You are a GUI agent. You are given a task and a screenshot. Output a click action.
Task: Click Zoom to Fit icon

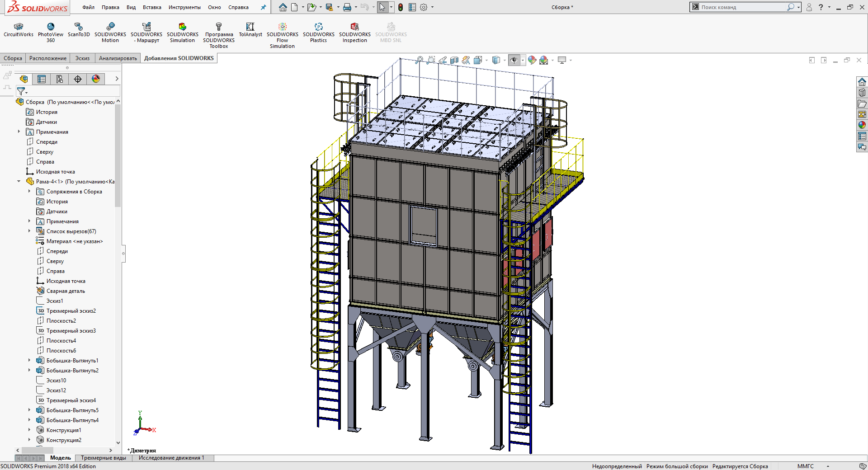click(419, 60)
